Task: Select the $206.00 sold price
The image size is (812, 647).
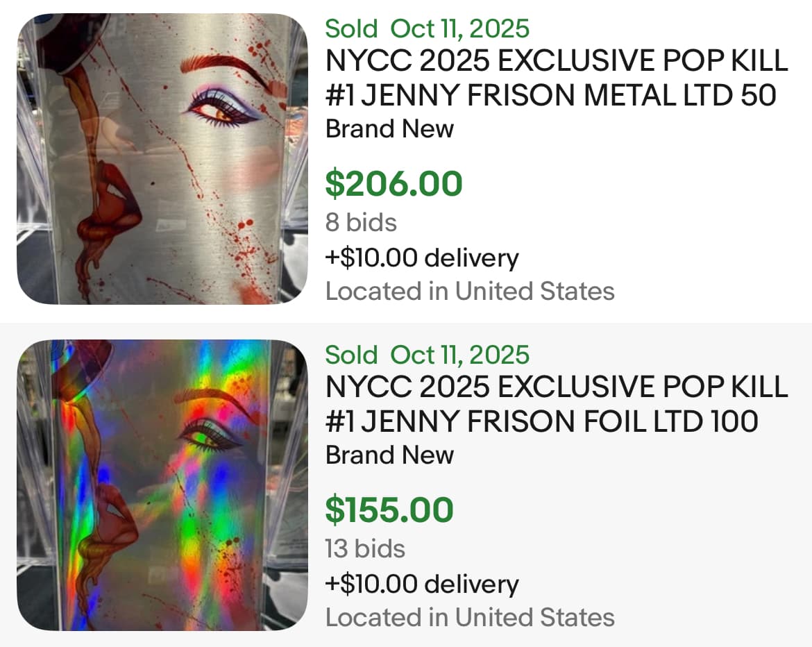Action: pyautogui.click(x=394, y=183)
